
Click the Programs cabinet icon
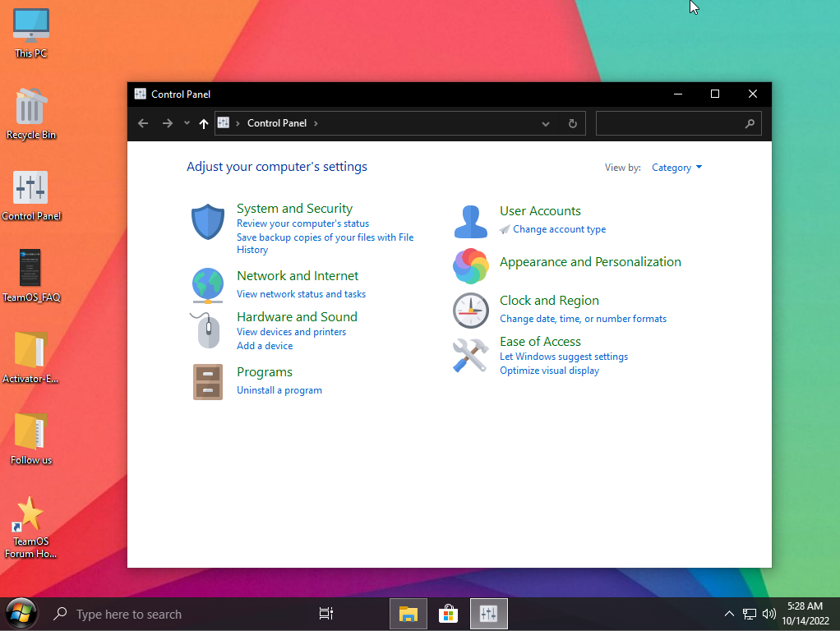coord(208,381)
